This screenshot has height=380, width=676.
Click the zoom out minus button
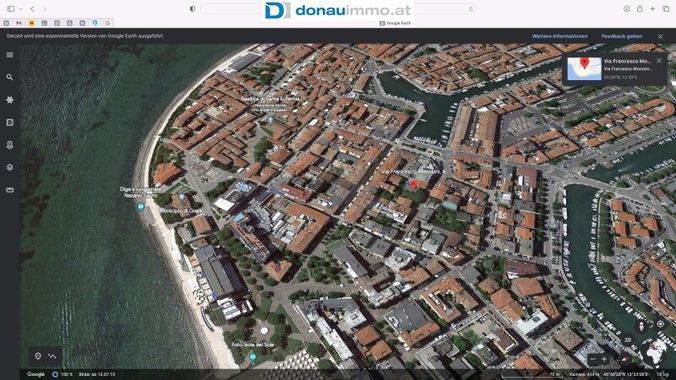(x=593, y=359)
